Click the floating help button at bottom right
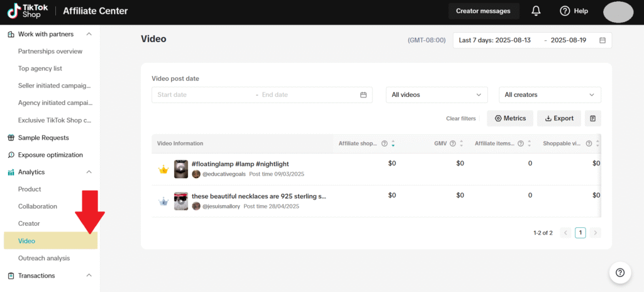 click(619, 272)
